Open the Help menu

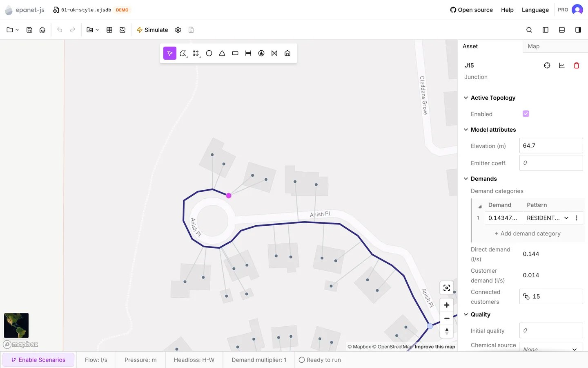[x=507, y=10]
